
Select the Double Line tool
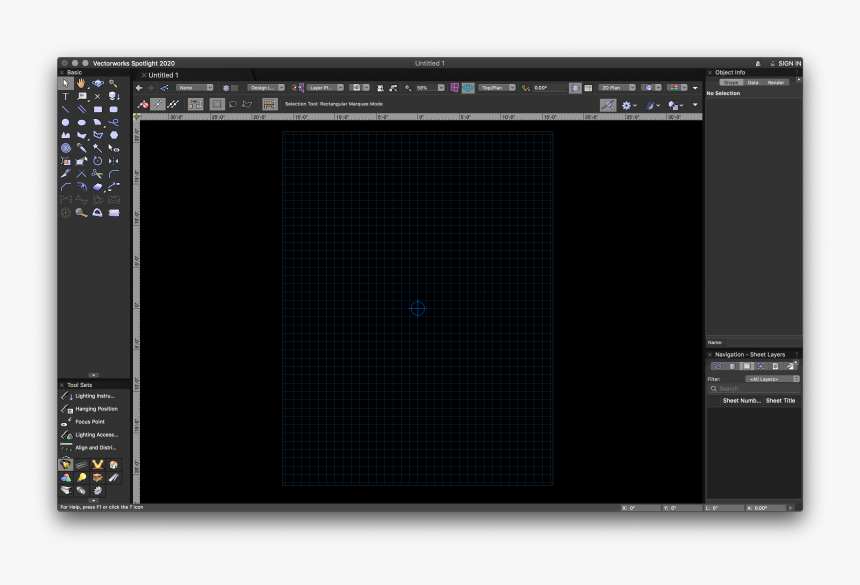81,109
